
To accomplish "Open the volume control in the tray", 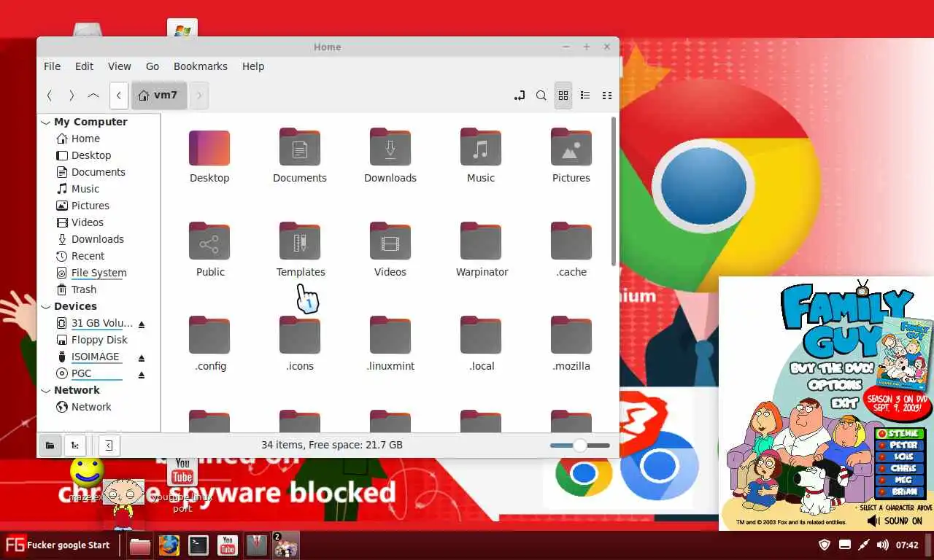I will [x=882, y=545].
